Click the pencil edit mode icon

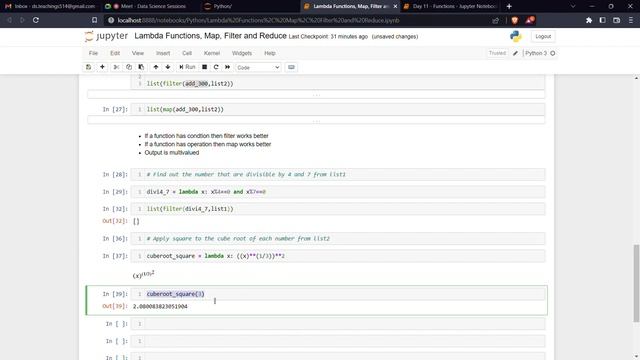(516, 53)
